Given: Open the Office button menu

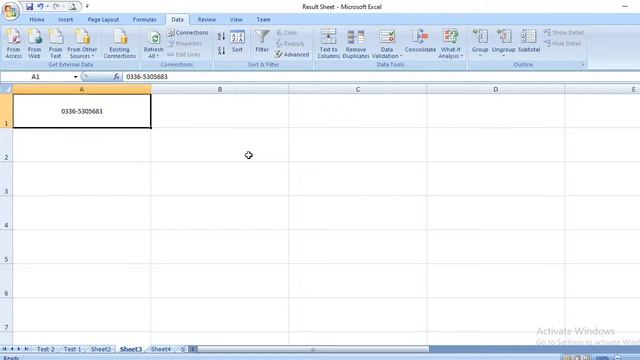Looking at the screenshot, I should tap(11, 11).
